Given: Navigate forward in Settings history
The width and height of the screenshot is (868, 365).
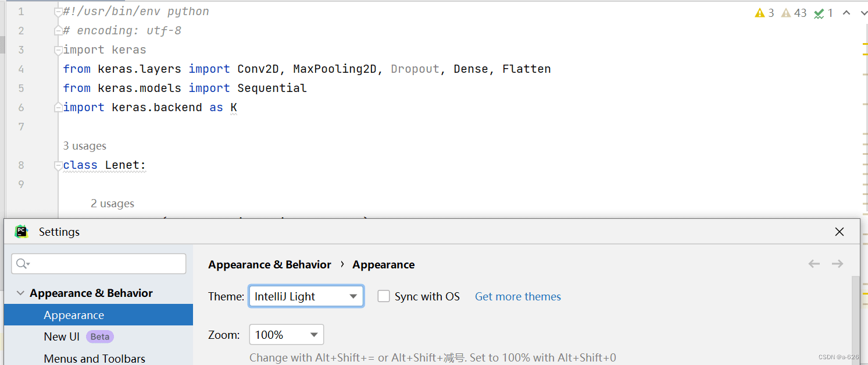Looking at the screenshot, I should click(x=837, y=264).
